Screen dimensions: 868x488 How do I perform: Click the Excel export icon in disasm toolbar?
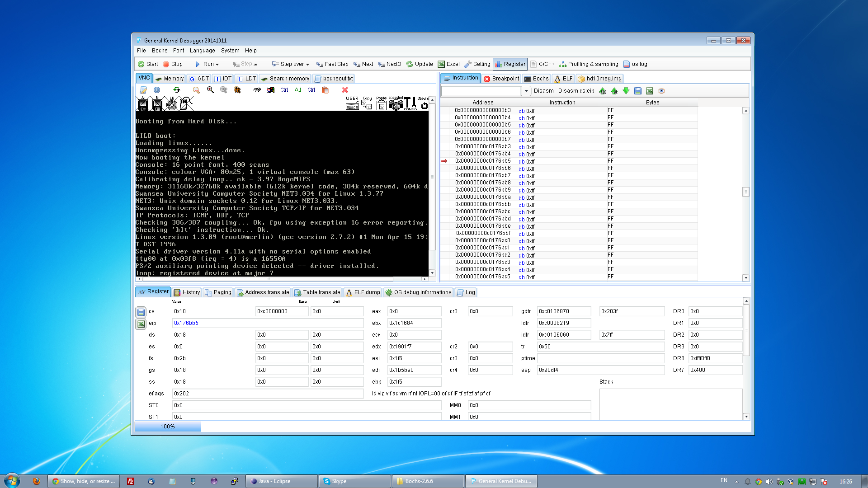pyautogui.click(x=650, y=91)
